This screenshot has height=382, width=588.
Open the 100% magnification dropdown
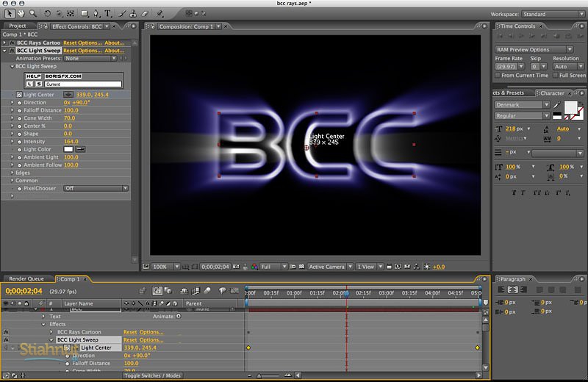click(x=165, y=267)
